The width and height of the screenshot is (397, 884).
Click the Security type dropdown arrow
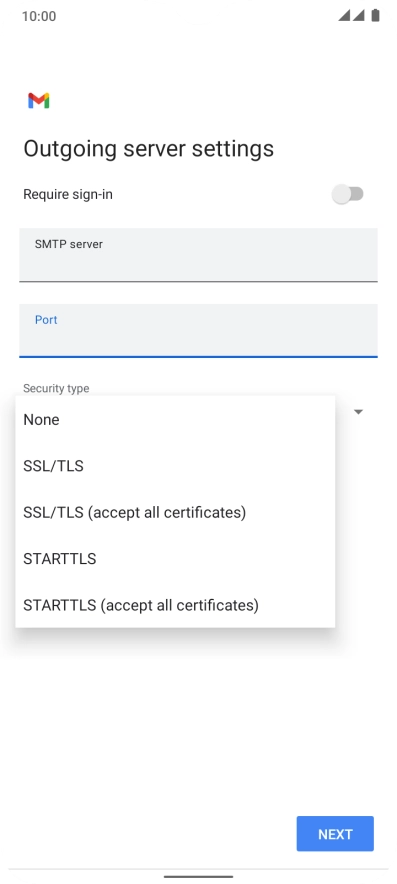(358, 412)
